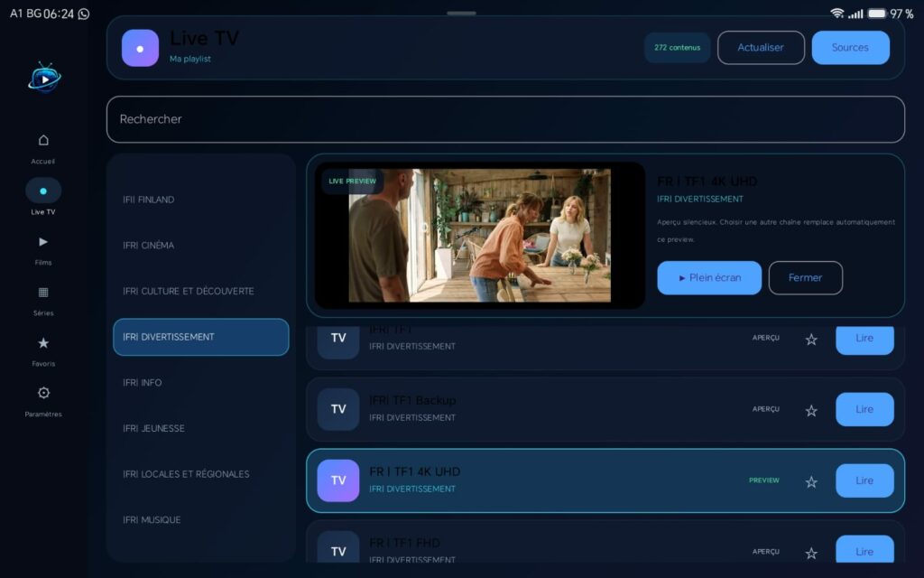Click APERÇU on the TF1 Backup row

pos(765,409)
